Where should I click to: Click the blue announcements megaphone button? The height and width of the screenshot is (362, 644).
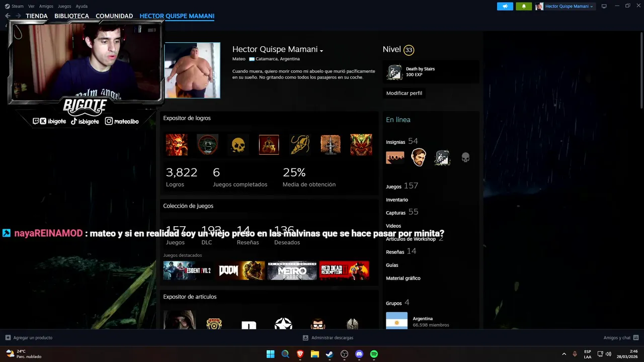pyautogui.click(x=505, y=6)
